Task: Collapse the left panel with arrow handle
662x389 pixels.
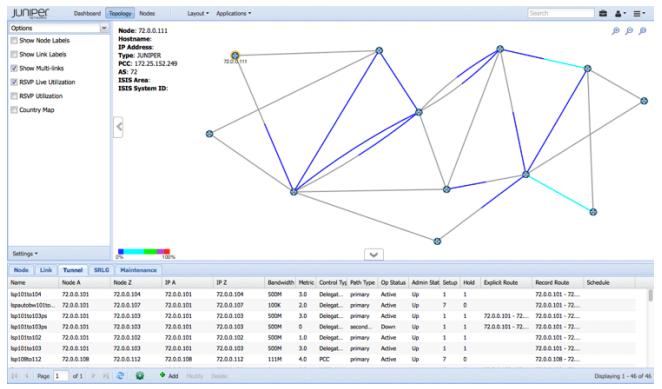Action: (119, 127)
